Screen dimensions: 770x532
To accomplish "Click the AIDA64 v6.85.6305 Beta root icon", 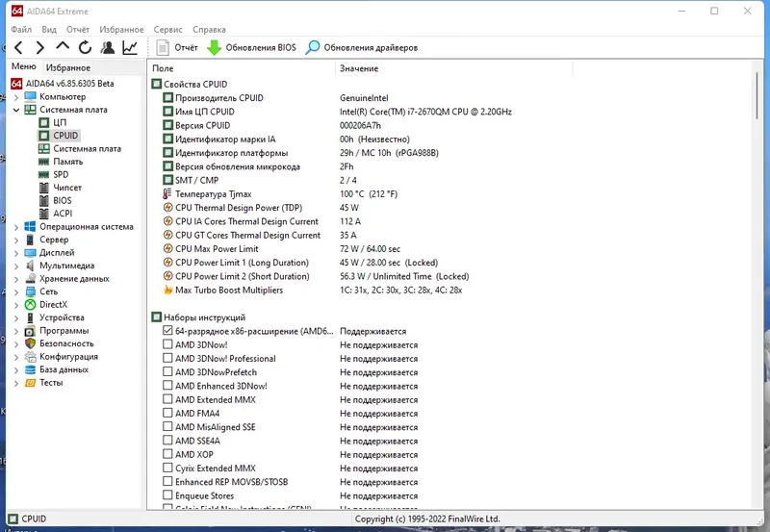I will click(16, 84).
